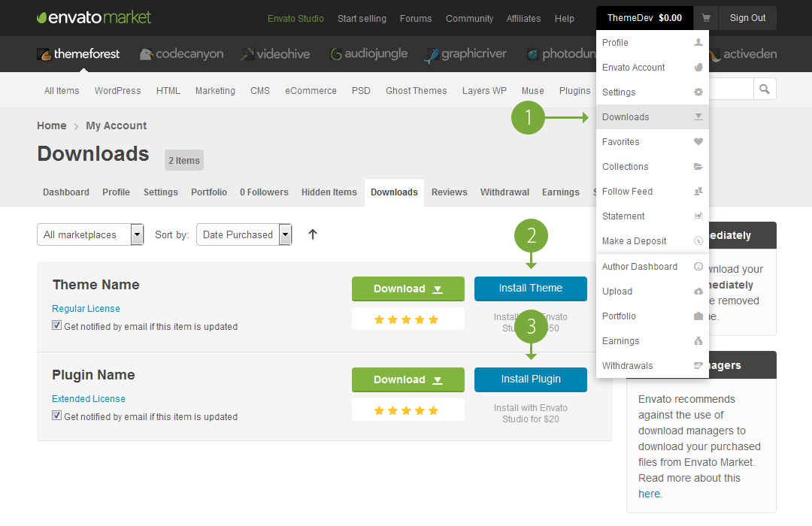Browse the eCommerce category

311,91
